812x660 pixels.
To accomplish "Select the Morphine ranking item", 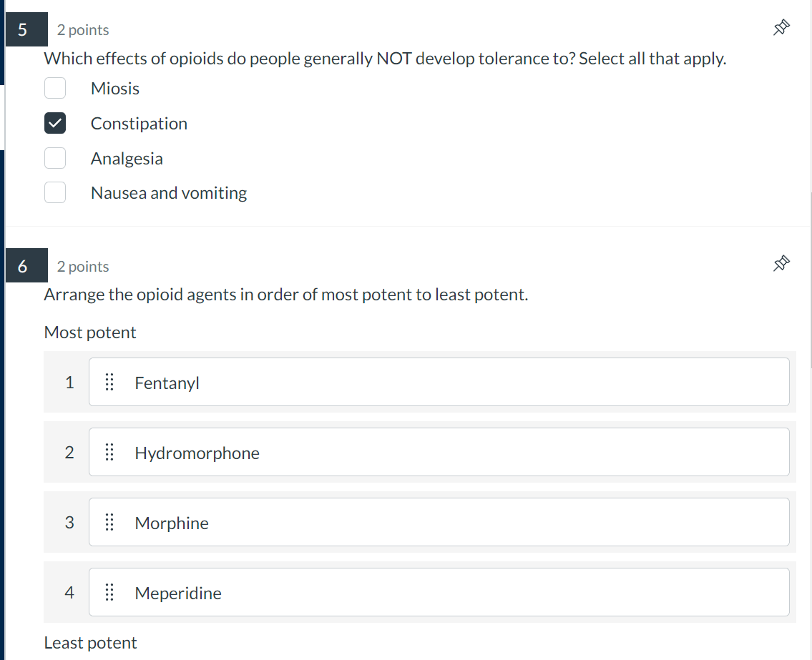I will 439,523.
